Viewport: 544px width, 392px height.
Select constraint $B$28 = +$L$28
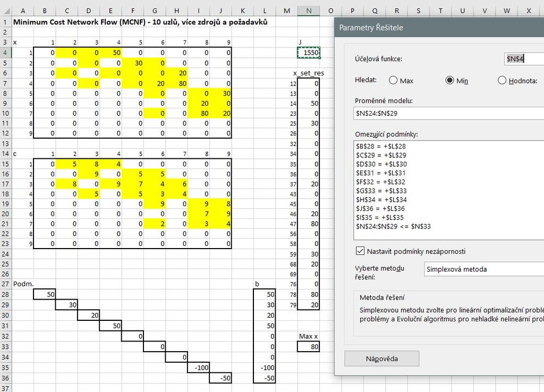(x=380, y=146)
